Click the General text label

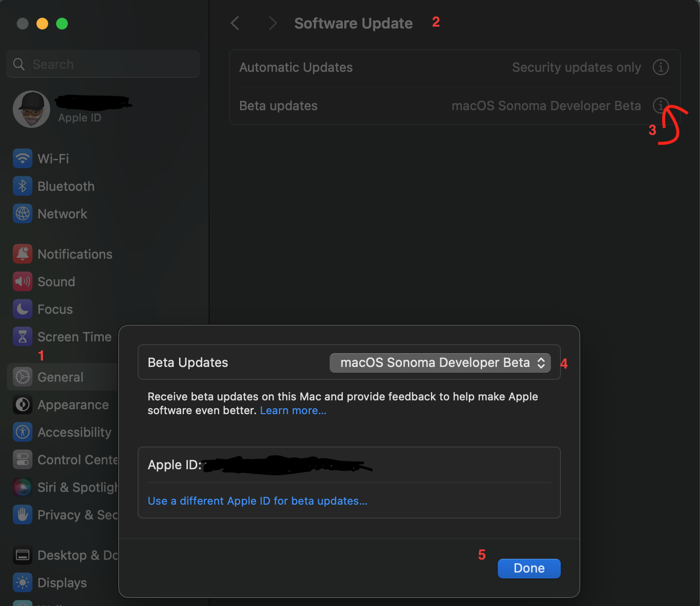61,377
